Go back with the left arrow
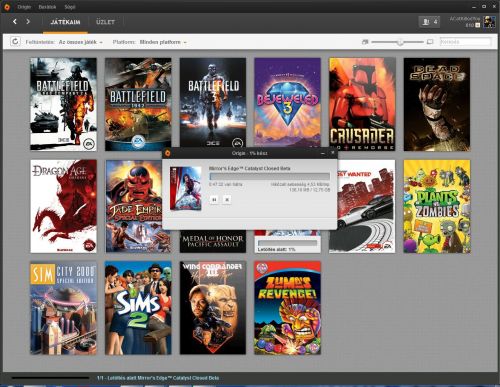This screenshot has width=500, height=387. tap(15, 22)
